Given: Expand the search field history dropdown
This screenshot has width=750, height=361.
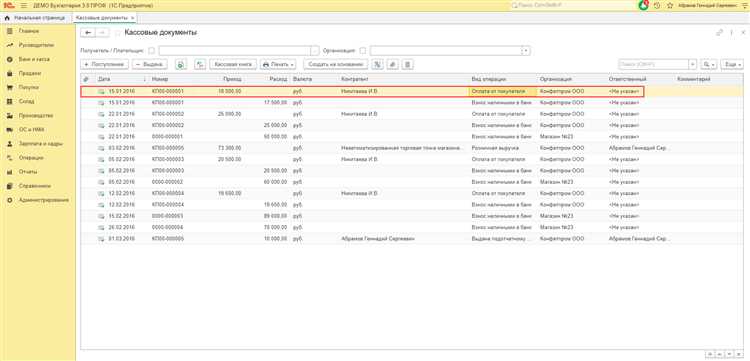Looking at the screenshot, I should (x=693, y=64).
